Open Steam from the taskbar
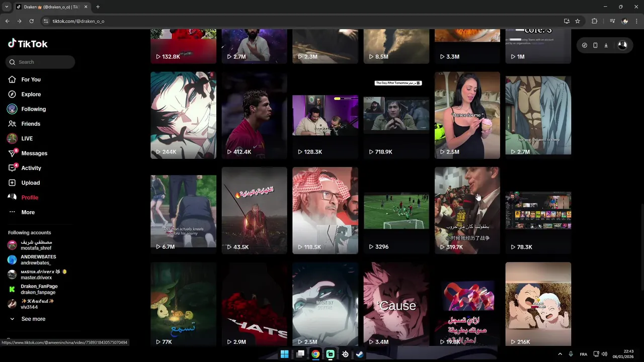 click(360, 354)
